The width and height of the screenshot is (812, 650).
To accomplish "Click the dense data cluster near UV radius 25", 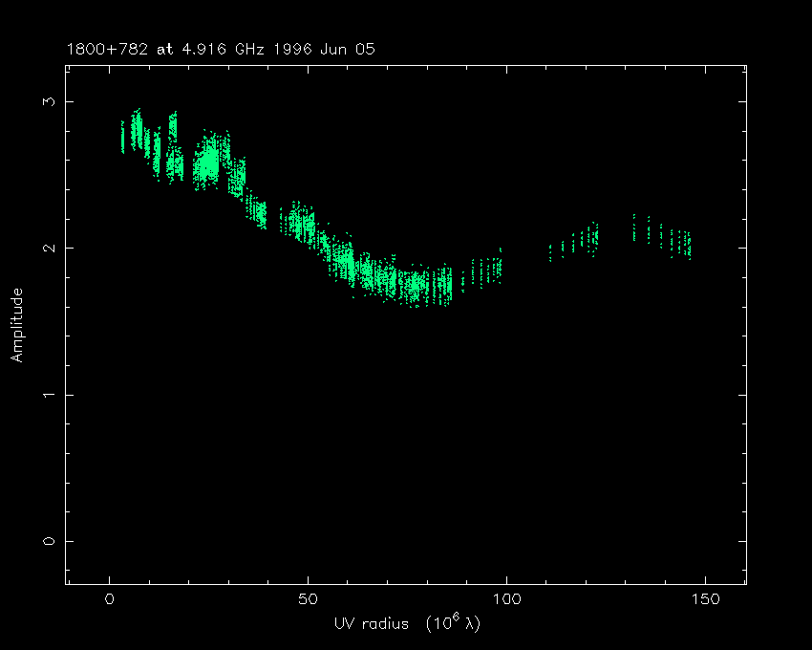I will point(210,162).
